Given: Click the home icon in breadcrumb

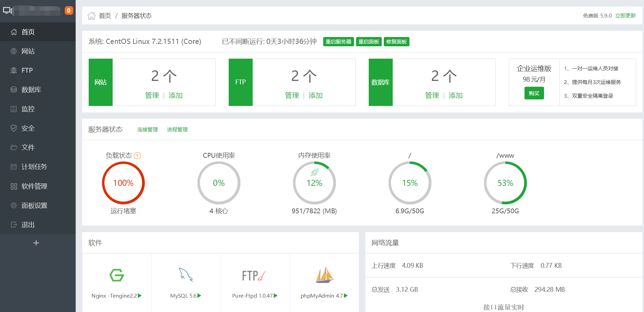Looking at the screenshot, I should (x=91, y=16).
